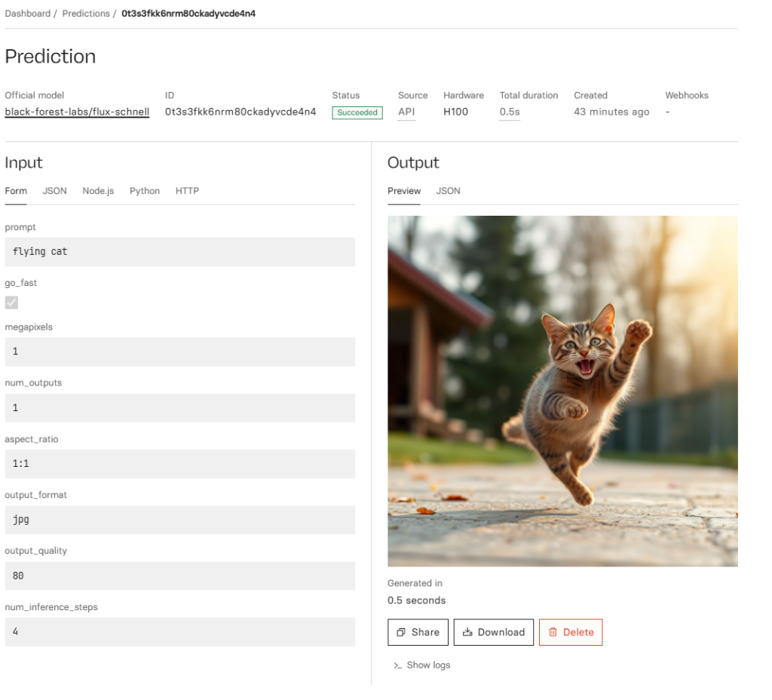Go to Dashboard in breadcrumb
772x700 pixels.
pyautogui.click(x=27, y=14)
